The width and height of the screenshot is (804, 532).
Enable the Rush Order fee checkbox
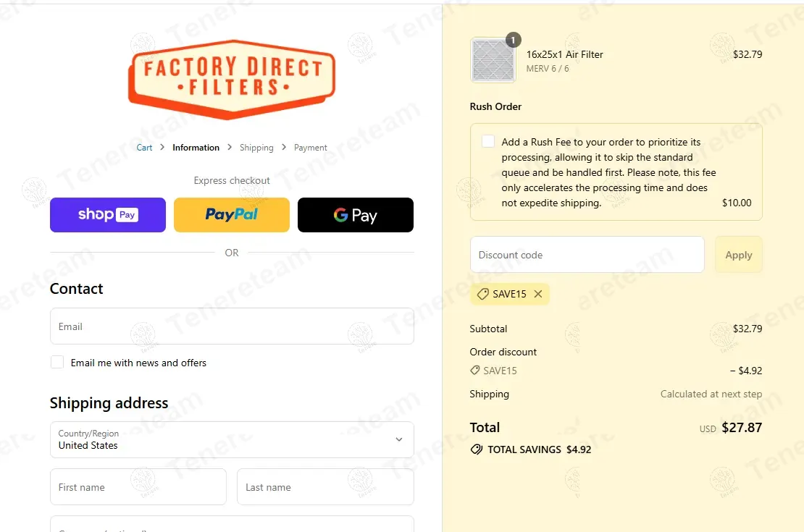pyautogui.click(x=488, y=142)
